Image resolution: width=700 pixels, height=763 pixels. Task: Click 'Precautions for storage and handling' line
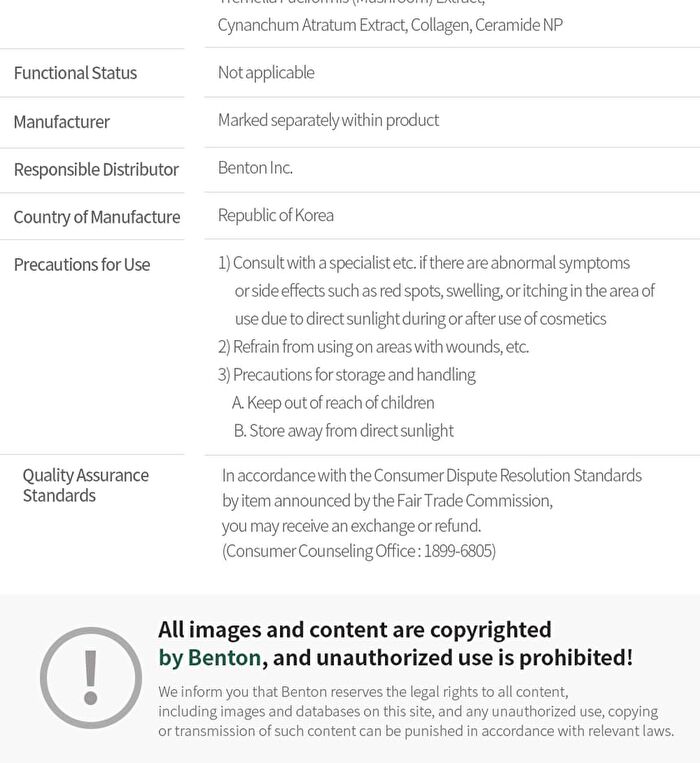[347, 375]
